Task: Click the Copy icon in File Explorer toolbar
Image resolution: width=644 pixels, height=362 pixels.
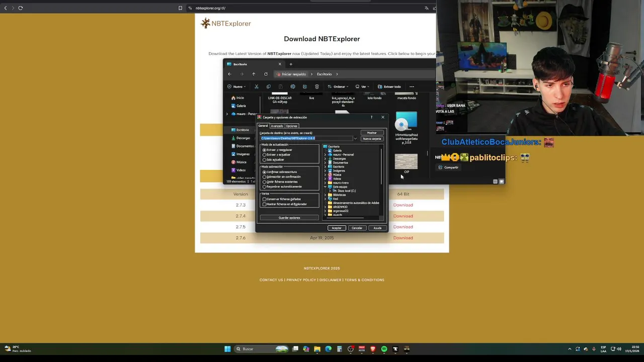Action: [x=268, y=86]
